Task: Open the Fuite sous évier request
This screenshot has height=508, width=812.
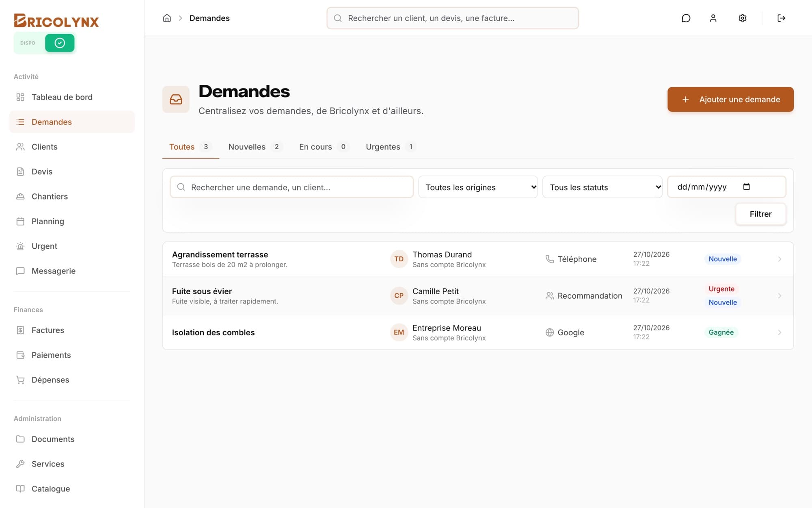Action: [x=478, y=295]
